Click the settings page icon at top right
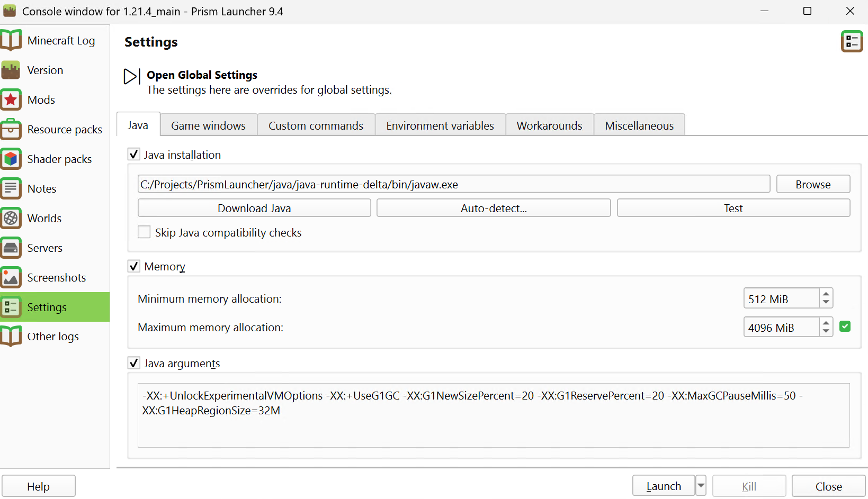868x499 pixels. point(852,41)
